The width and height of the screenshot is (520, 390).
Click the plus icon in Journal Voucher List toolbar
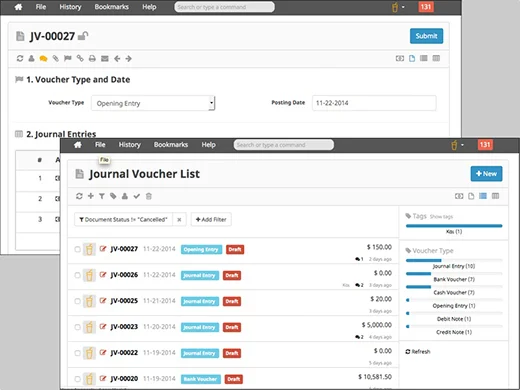(x=91, y=196)
